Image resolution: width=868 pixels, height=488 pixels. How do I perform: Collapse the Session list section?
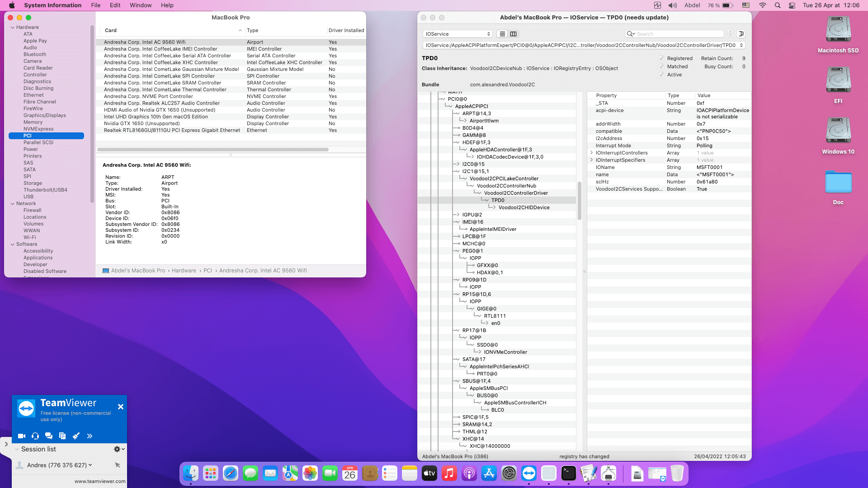click(x=17, y=449)
